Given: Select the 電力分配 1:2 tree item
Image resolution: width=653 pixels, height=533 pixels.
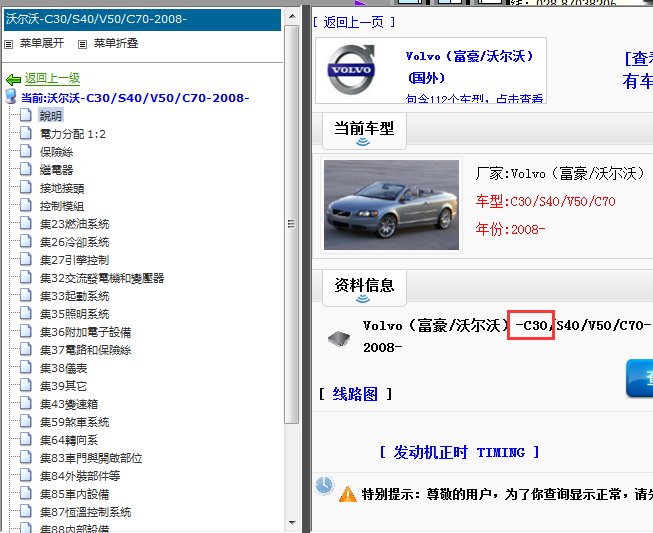Looking at the screenshot, I should pyautogui.click(x=72, y=134).
